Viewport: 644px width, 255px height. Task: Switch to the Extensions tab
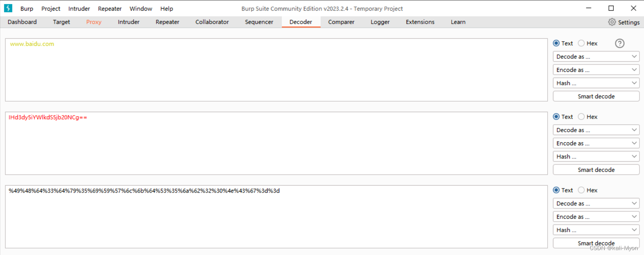420,22
